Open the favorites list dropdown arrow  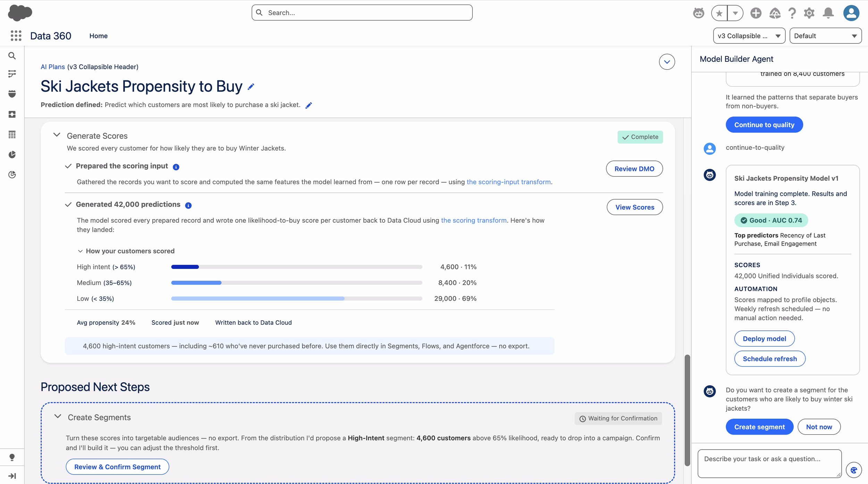[x=735, y=13]
